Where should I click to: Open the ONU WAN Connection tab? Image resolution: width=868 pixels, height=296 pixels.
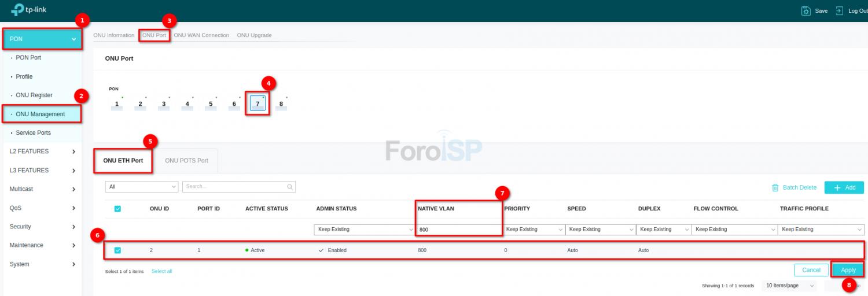pyautogui.click(x=201, y=35)
